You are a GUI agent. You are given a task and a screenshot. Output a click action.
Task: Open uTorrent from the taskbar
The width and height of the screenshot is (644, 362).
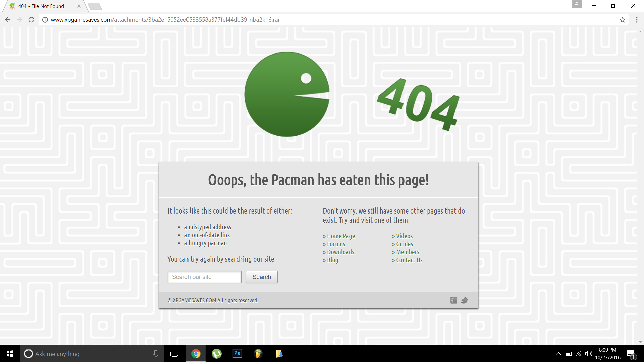click(x=217, y=353)
